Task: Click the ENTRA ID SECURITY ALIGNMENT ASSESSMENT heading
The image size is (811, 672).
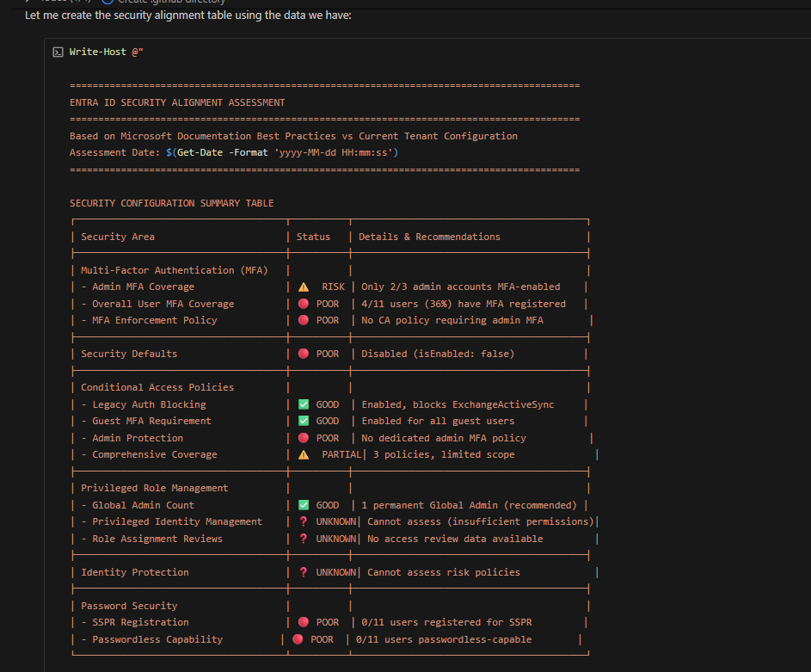Action: 177,102
